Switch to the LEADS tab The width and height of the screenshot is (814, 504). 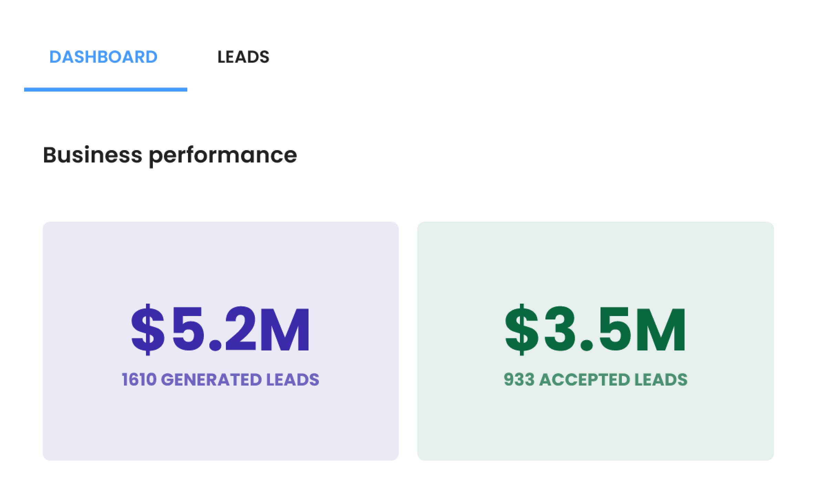coord(243,57)
